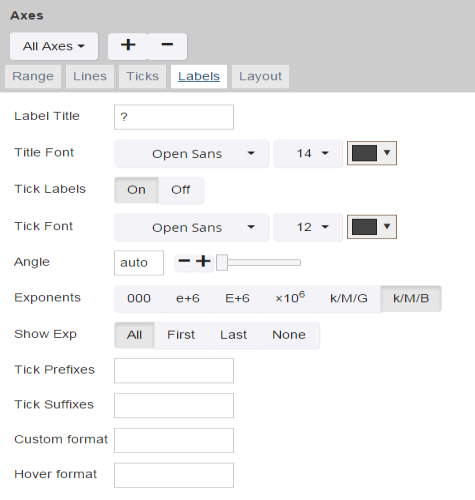The width and height of the screenshot is (475, 500).
Task: Turn Tick Labels On
Action: 136,190
